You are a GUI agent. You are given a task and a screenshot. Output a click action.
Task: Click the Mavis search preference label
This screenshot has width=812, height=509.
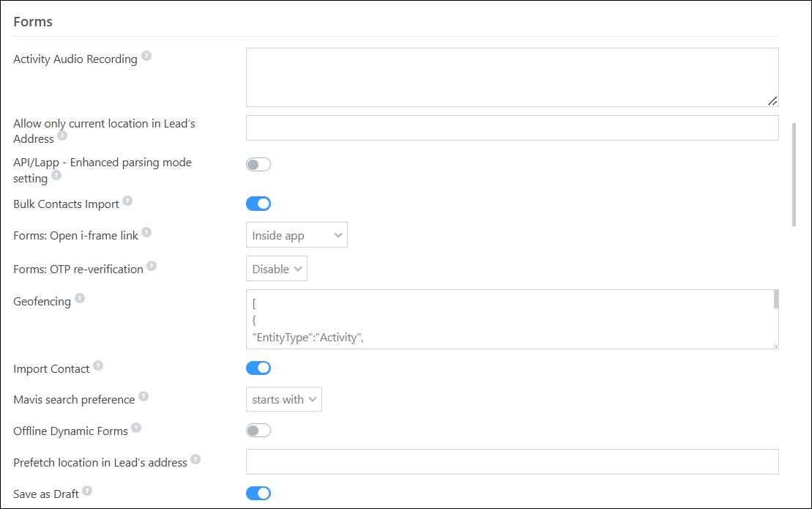tap(74, 400)
